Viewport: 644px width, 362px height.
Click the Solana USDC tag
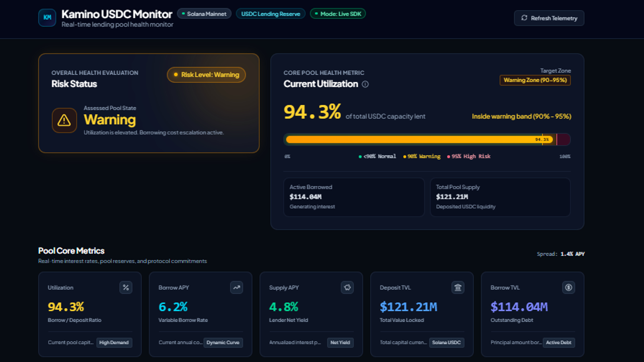point(447,342)
